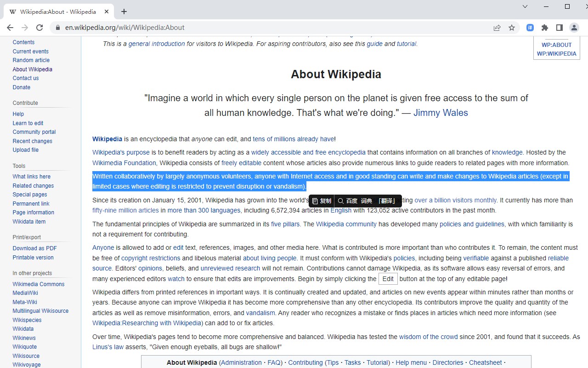
Task: Go to Random article
Action: [31, 60]
